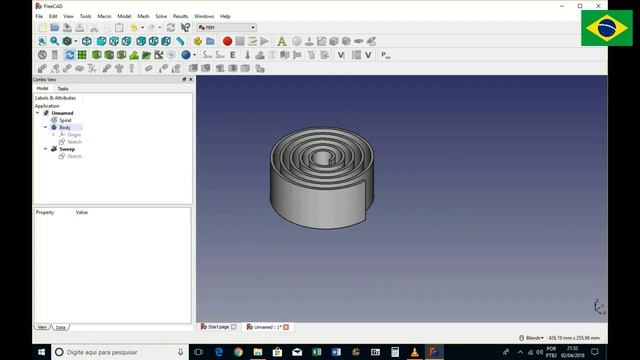
Task: Open the Analysis container 'A' icon
Action: click(282, 41)
